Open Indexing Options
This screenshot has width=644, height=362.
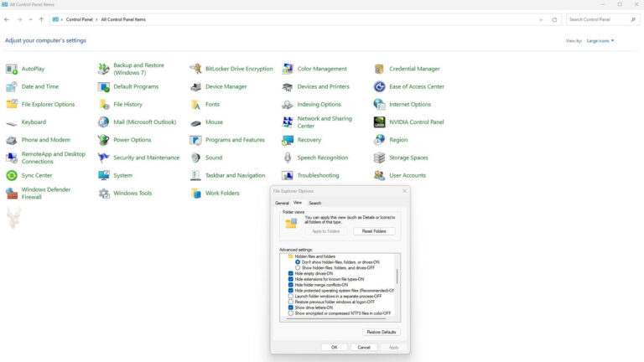tap(311, 104)
